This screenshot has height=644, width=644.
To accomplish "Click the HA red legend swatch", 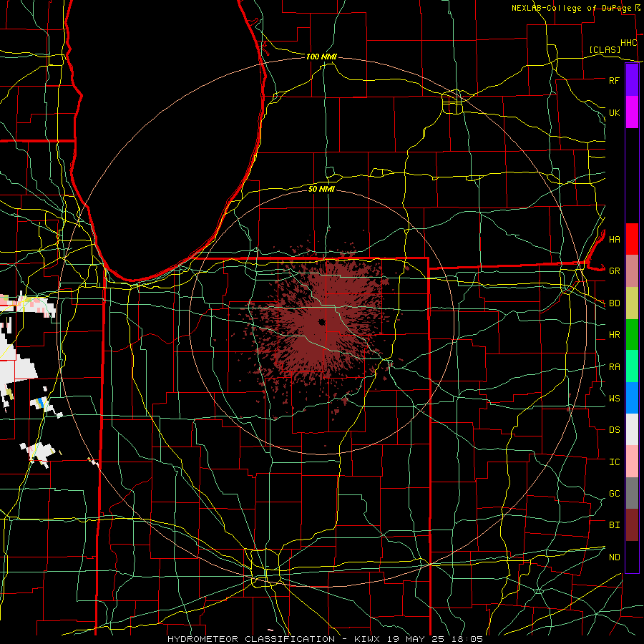I will (x=632, y=239).
